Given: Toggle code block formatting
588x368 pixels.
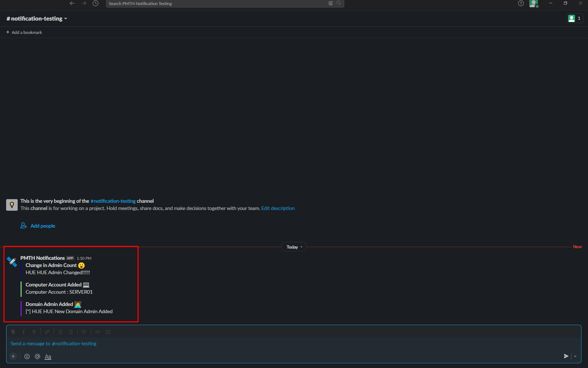Looking at the screenshot, I should coord(108,332).
